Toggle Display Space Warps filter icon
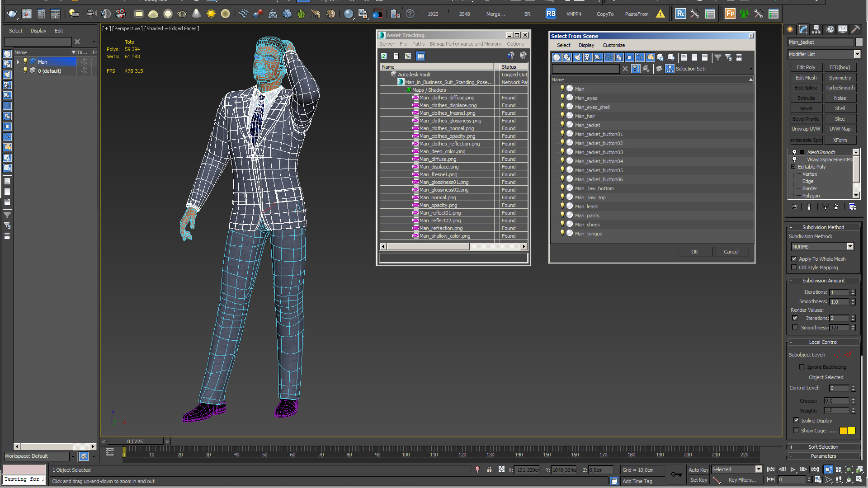Viewport: 868px width, 488px height. click(609, 57)
